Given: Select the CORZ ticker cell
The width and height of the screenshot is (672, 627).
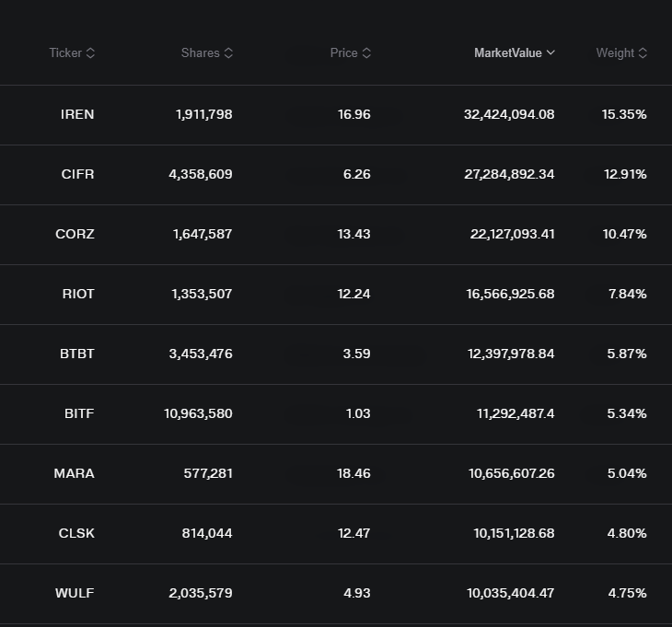Looking at the screenshot, I should [x=75, y=234].
